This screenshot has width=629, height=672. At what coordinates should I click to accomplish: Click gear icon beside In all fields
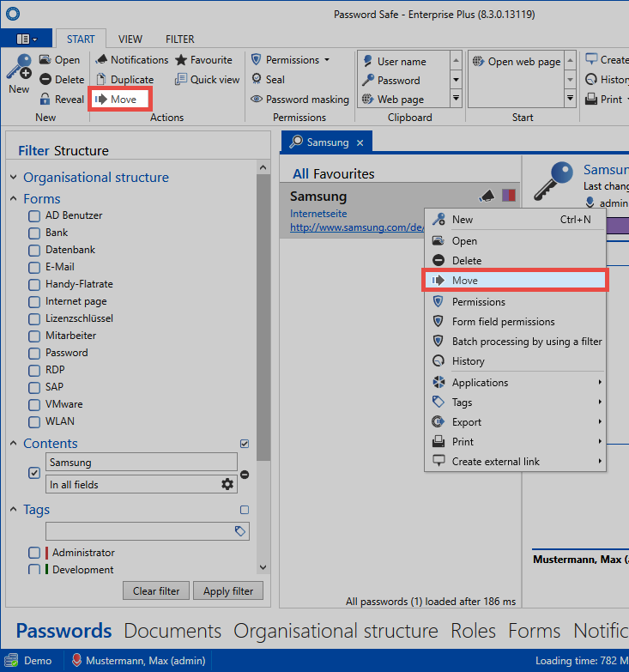tap(227, 484)
